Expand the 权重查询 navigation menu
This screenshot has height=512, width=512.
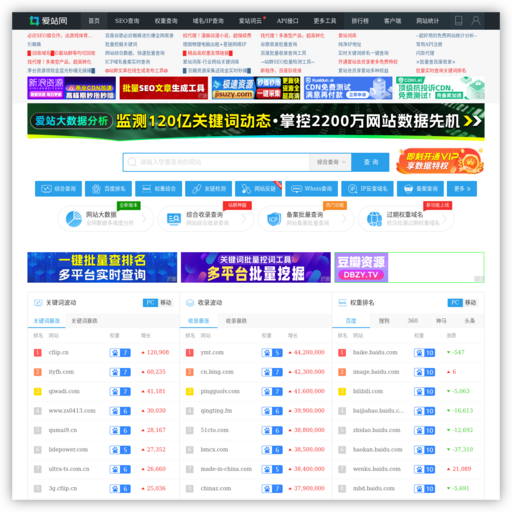(166, 21)
